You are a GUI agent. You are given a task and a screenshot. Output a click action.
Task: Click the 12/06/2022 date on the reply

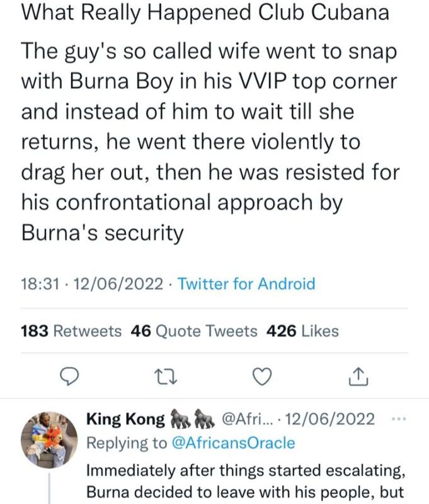click(x=331, y=420)
